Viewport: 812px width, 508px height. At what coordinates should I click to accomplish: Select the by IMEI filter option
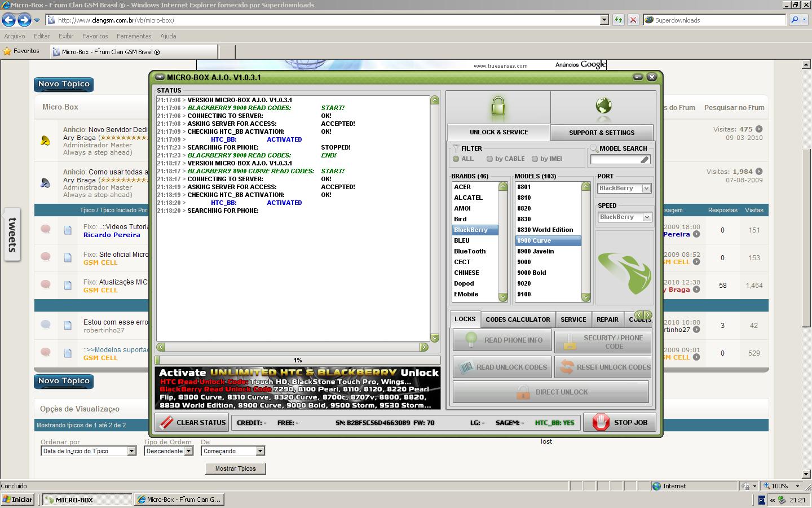(x=547, y=159)
